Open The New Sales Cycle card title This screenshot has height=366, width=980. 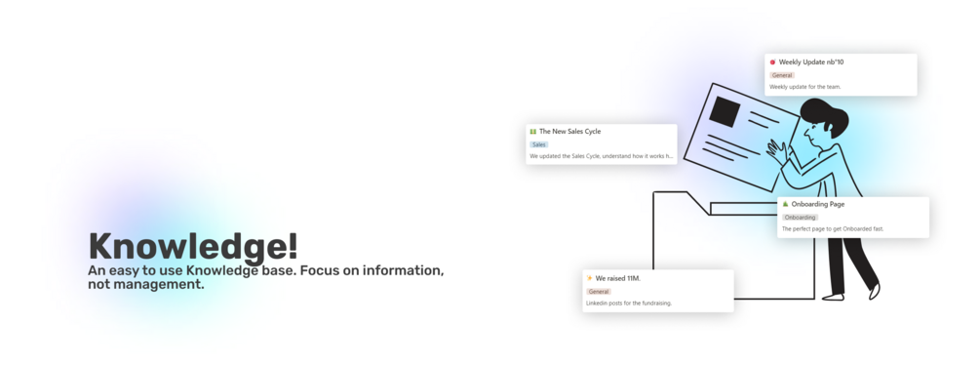[x=570, y=132]
